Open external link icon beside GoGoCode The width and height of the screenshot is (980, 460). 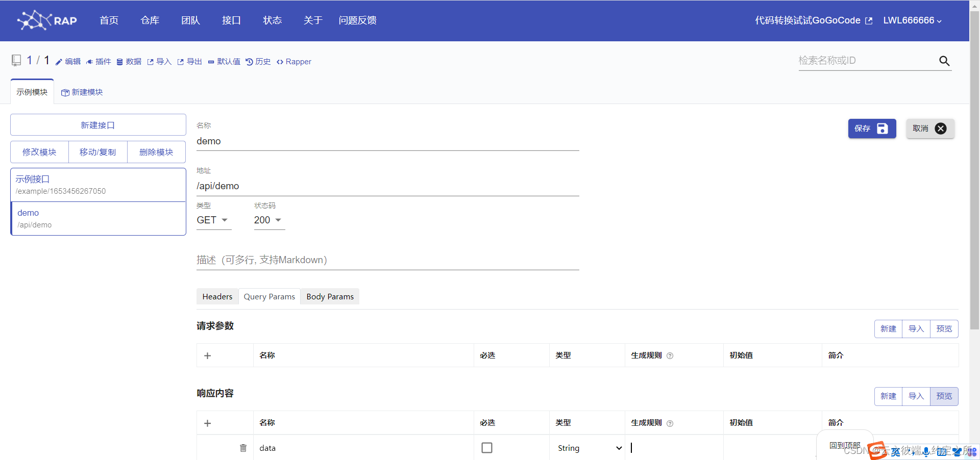(x=869, y=21)
